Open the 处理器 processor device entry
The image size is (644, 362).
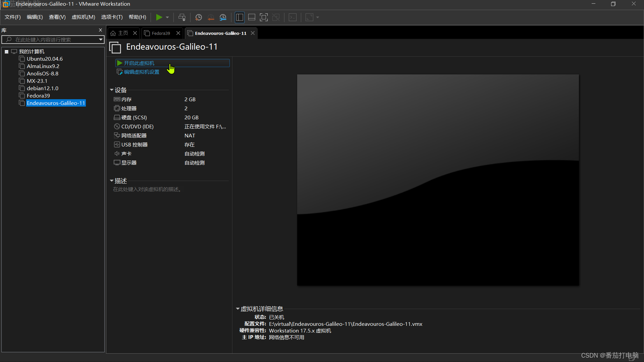click(x=125, y=109)
